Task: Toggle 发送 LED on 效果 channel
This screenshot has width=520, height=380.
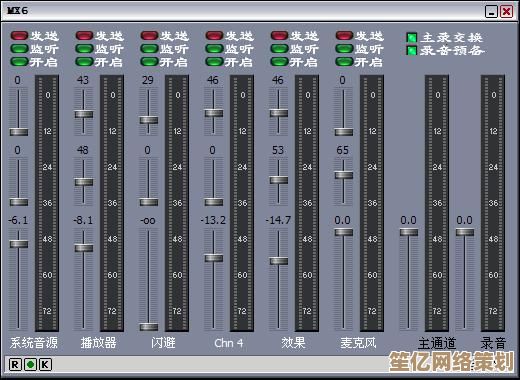Action: click(x=279, y=36)
